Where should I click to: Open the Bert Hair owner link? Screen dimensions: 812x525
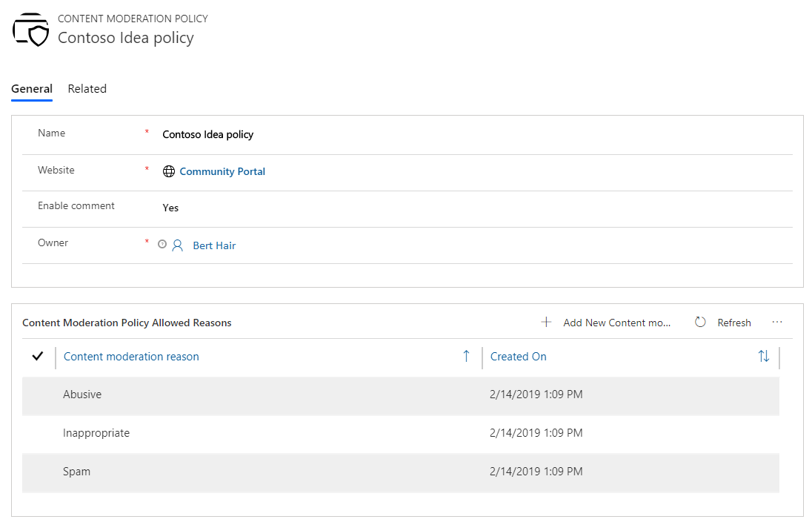pyautogui.click(x=214, y=245)
